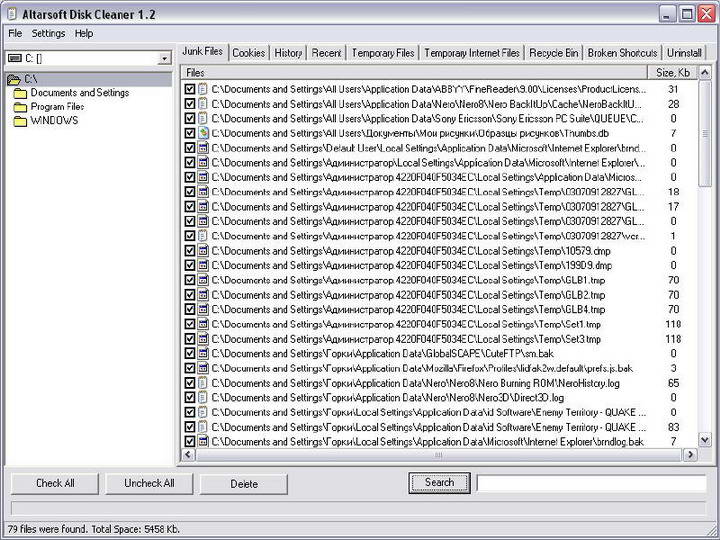Switch to the Cookies tab
Viewport: 720px width, 540px height.
pyautogui.click(x=248, y=53)
